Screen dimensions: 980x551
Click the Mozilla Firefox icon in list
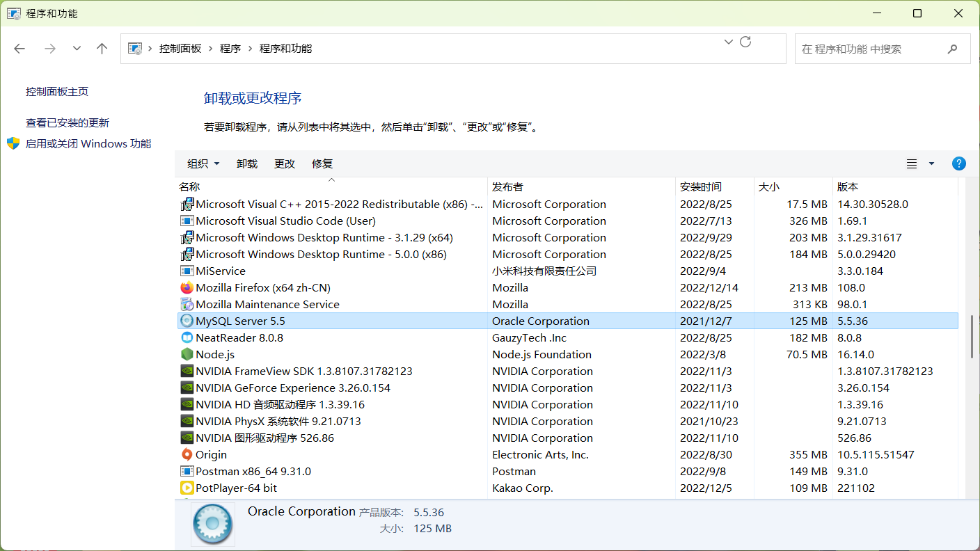[x=187, y=287]
